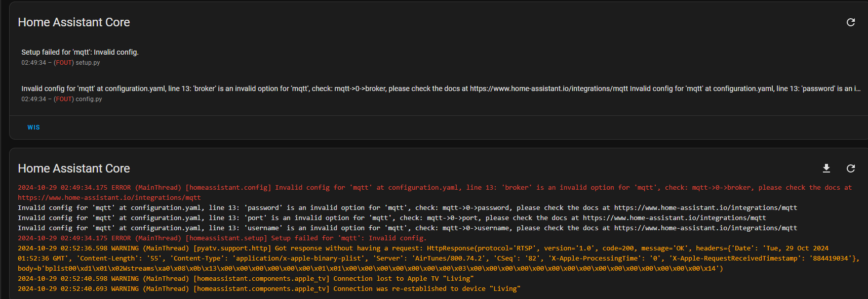
Task: Open the docs link on the 'username' log line
Action: tap(705, 228)
